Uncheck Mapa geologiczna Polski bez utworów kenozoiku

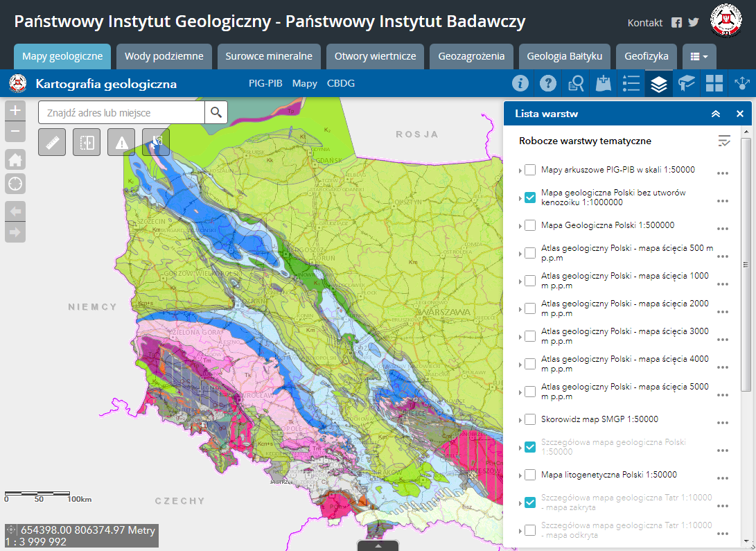pyautogui.click(x=530, y=198)
